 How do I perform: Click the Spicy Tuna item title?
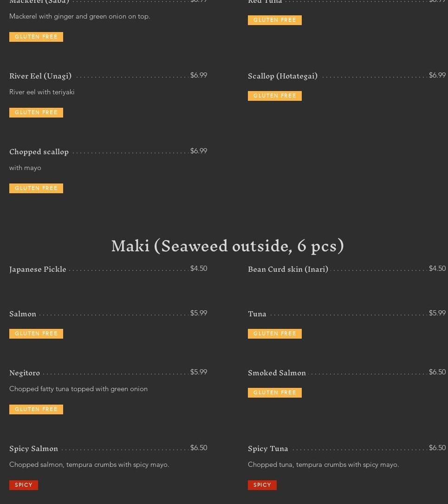[x=268, y=448]
